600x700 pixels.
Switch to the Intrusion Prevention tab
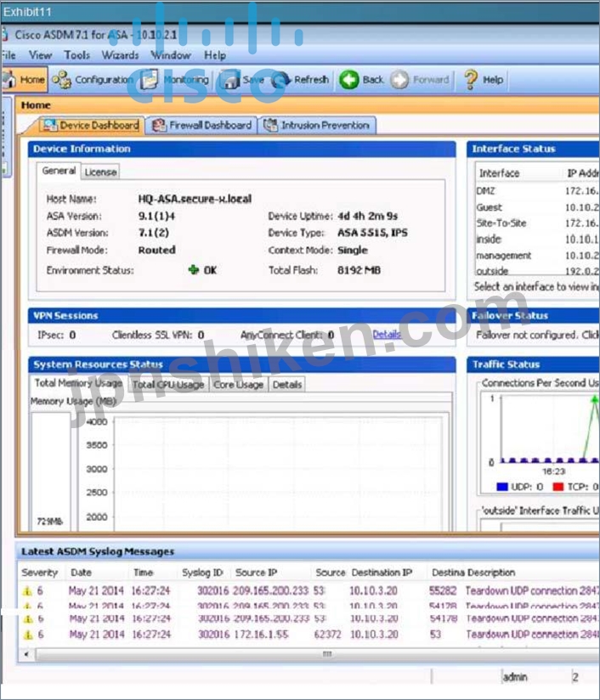(x=317, y=125)
